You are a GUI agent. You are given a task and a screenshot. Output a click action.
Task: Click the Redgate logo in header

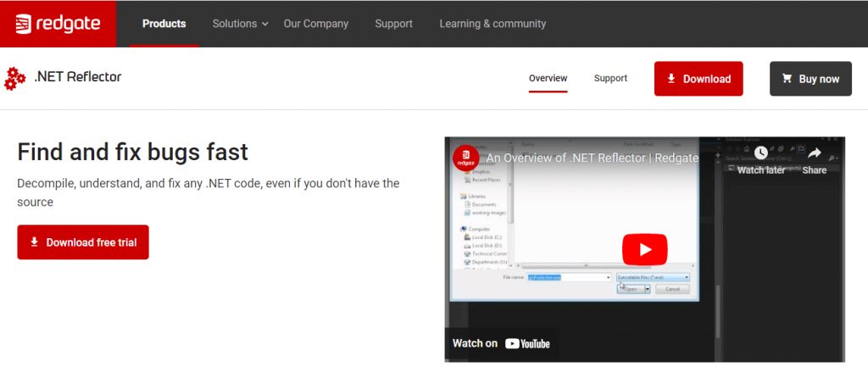point(58,24)
